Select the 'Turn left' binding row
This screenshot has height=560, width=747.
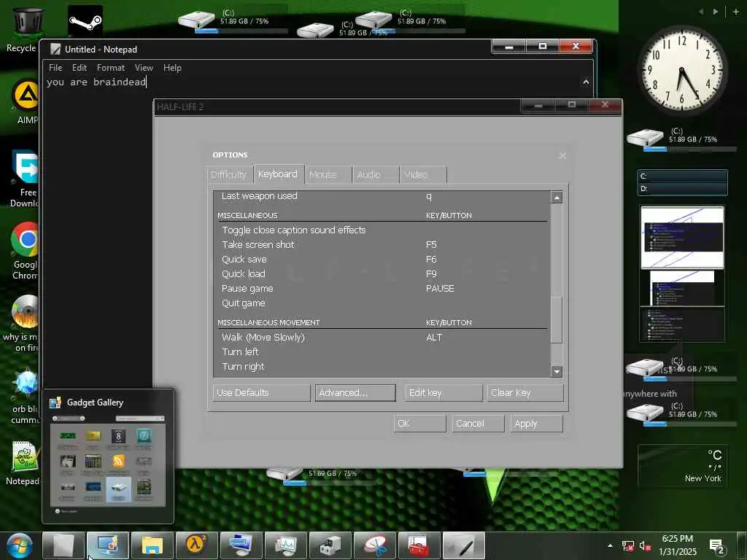coord(382,352)
